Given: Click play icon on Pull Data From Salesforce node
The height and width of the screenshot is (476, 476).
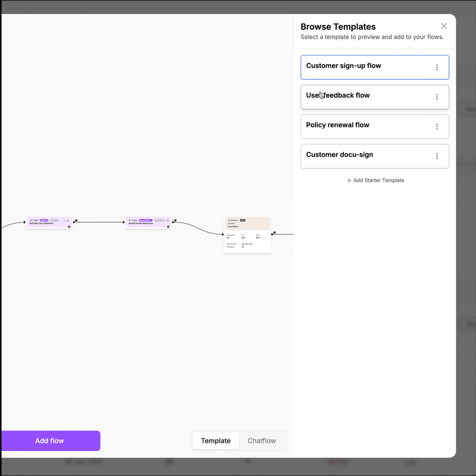Looking at the screenshot, I should point(64,220).
